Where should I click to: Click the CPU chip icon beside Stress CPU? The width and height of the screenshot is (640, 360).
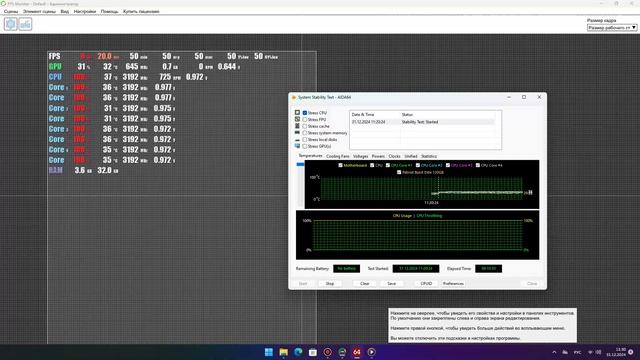pyautogui.click(x=297, y=112)
